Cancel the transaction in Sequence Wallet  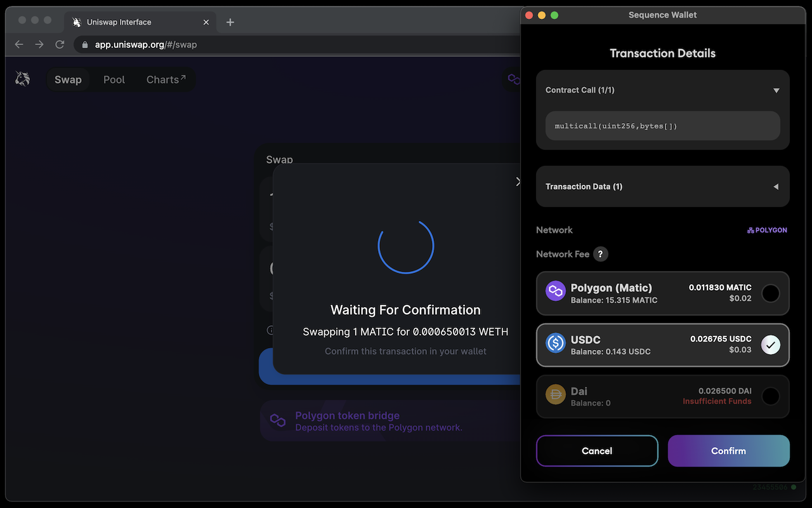[x=597, y=451]
